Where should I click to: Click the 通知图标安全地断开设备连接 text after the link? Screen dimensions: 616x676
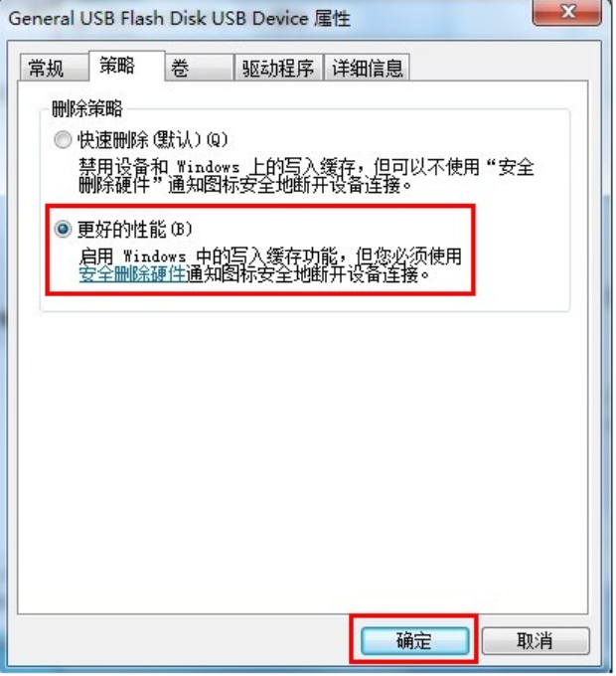pos(308,274)
